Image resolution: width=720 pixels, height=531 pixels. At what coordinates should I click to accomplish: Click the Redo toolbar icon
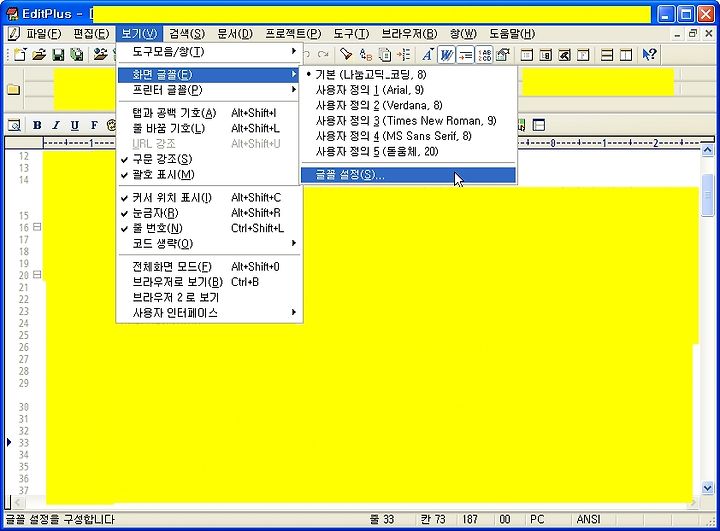(323, 55)
